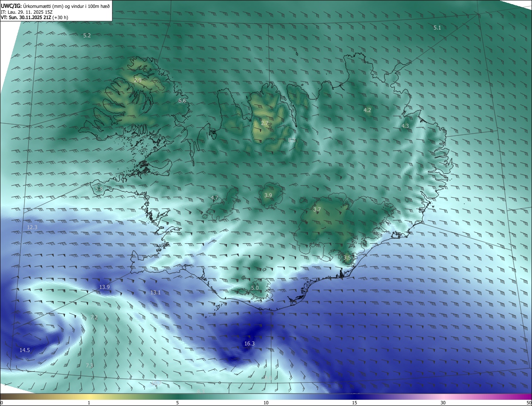
Task: Click the 3.7 value label
Action: 317,210
